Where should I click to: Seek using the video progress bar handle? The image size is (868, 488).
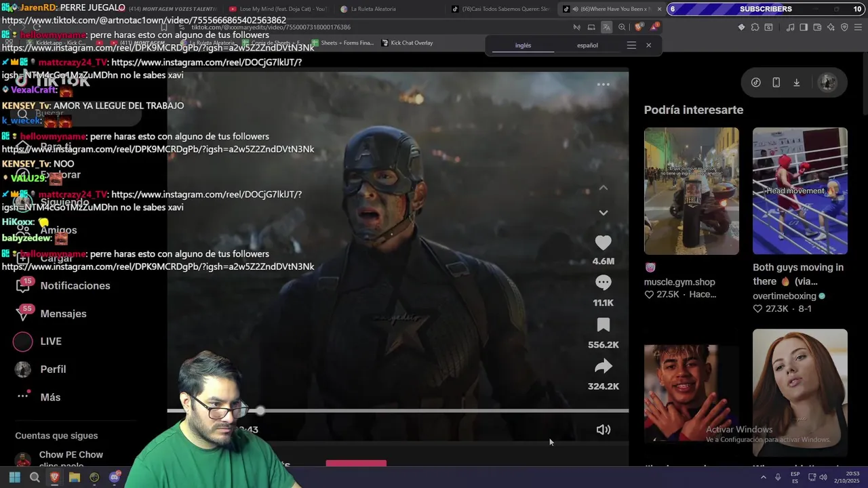coord(260,411)
